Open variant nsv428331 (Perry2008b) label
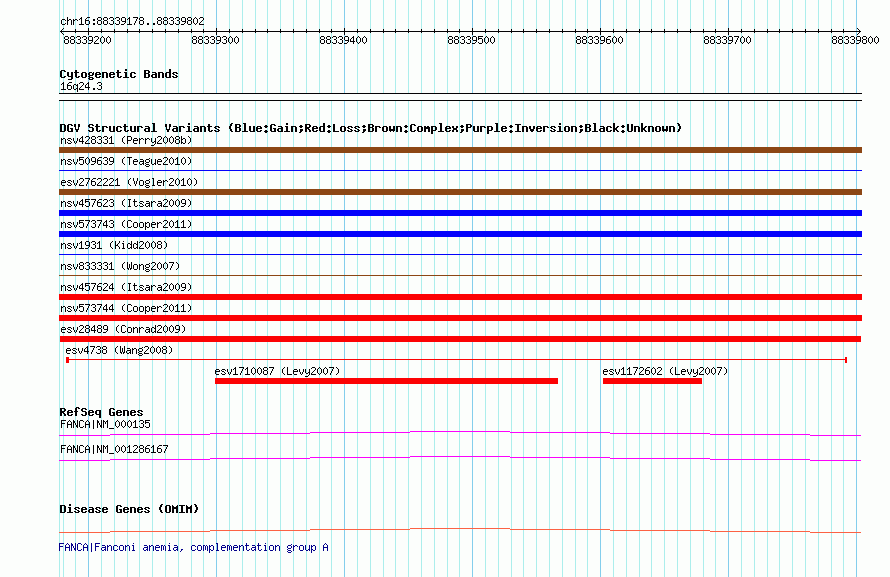Screen dimensions: 890x577 [126, 140]
